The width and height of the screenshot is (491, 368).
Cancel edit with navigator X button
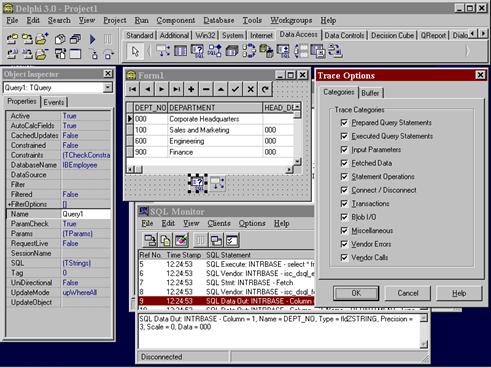[250, 89]
